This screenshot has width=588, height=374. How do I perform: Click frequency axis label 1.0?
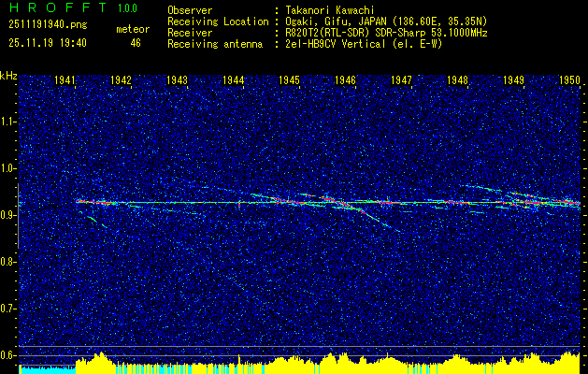point(8,168)
